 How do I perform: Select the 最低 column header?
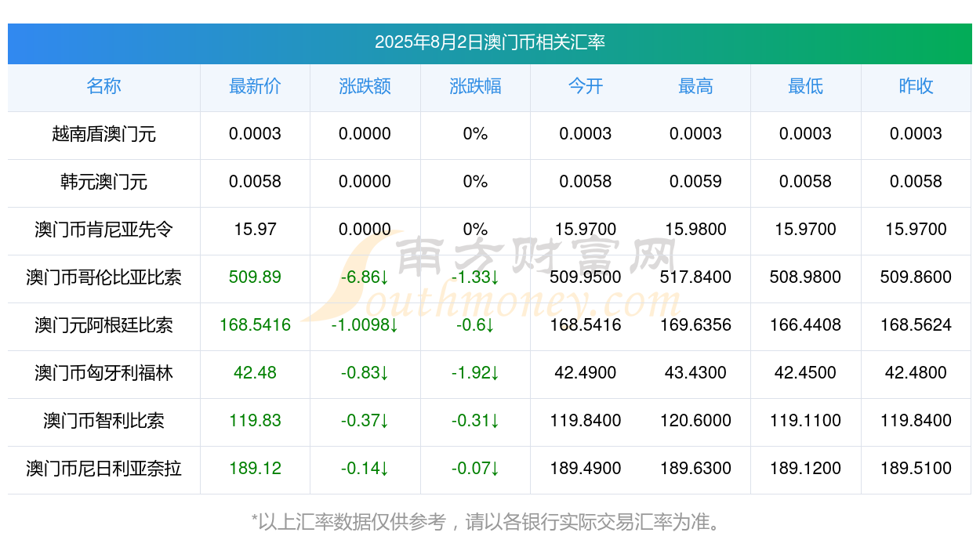(806, 86)
